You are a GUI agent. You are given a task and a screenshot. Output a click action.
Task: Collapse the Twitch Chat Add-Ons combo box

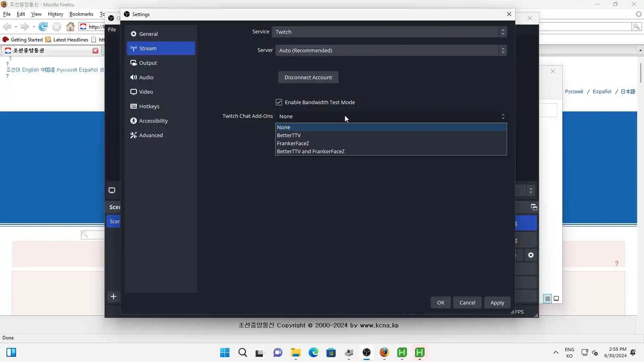[391, 116]
